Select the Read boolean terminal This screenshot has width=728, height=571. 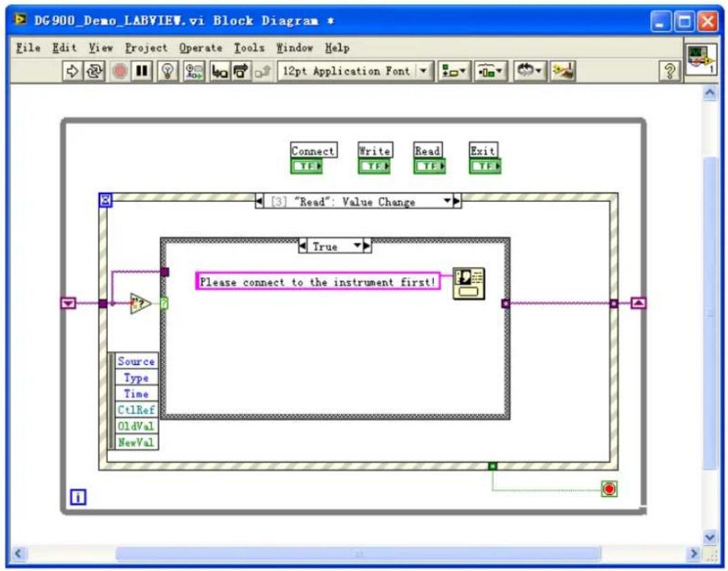430,166
